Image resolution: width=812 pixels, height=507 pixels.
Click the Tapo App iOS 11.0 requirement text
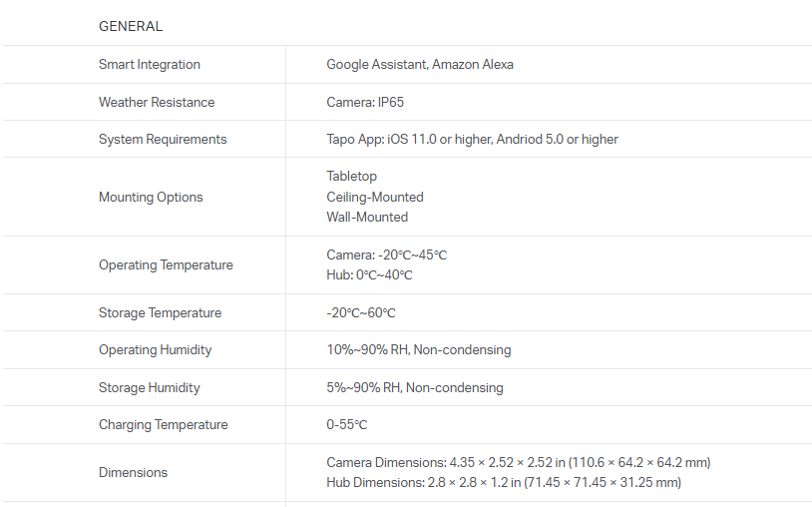point(472,139)
